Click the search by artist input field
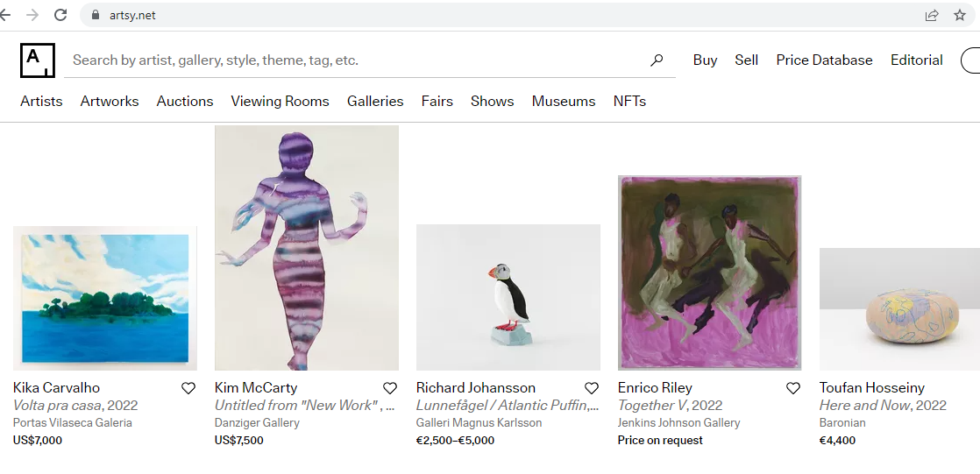This screenshot has width=980, height=474. 351,60
